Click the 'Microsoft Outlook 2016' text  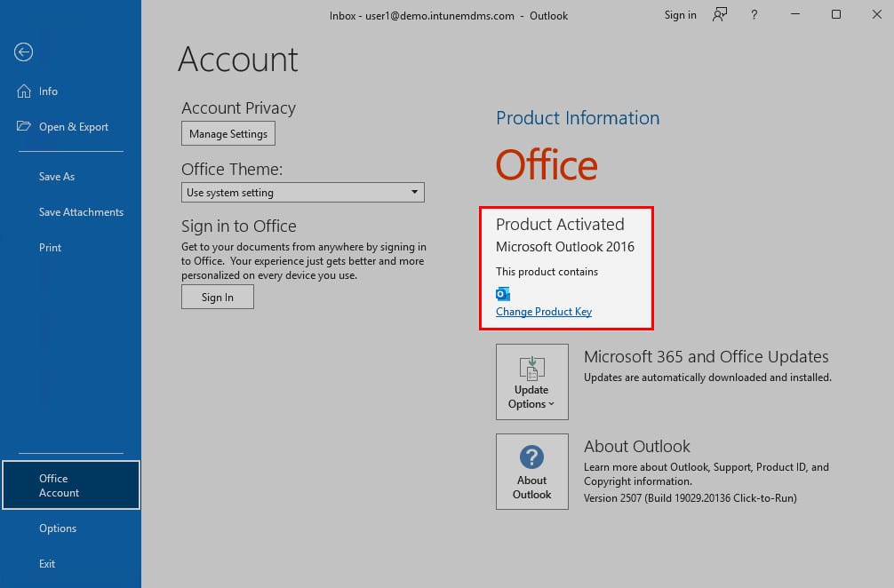565,247
